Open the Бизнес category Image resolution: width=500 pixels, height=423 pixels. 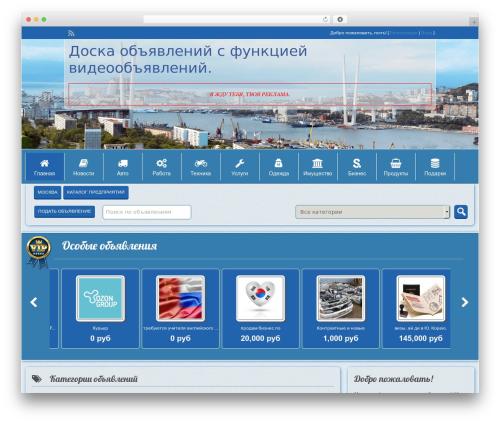pyautogui.click(x=357, y=167)
